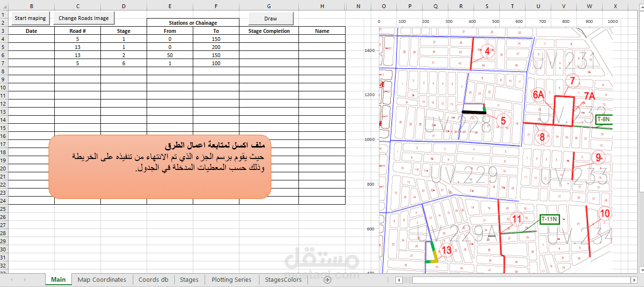Click the Stage heading cell
This screenshot has height=287, width=644.
pos(124,31)
